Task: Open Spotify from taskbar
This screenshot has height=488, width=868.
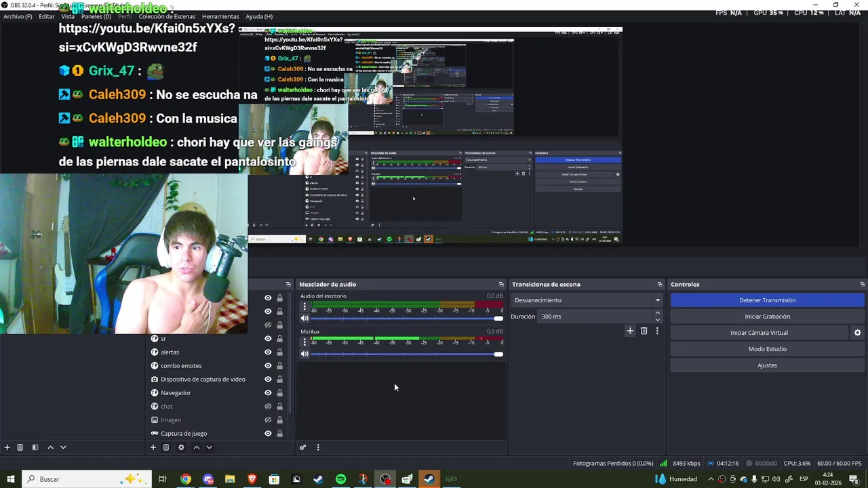Action: [340, 479]
